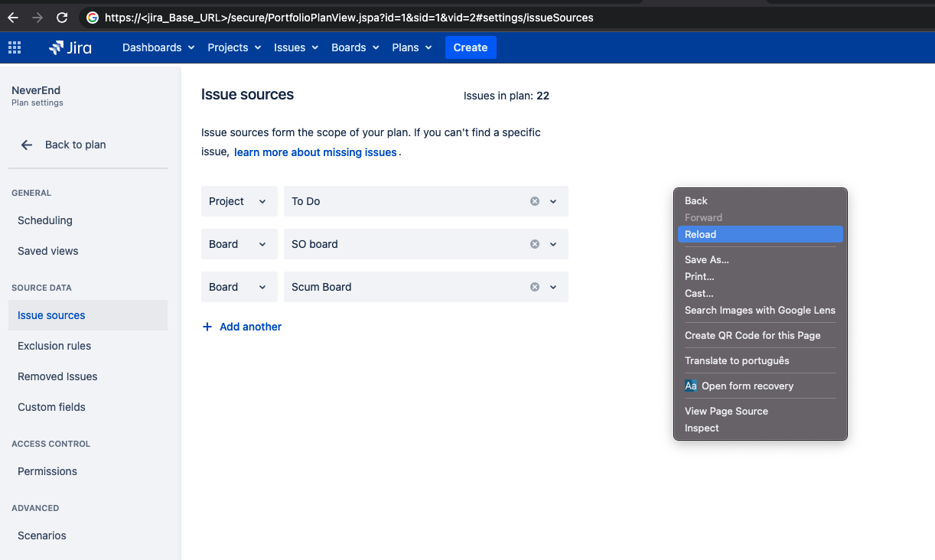Screen dimensions: 935x560
Task: Click the Create button
Action: click(471, 47)
